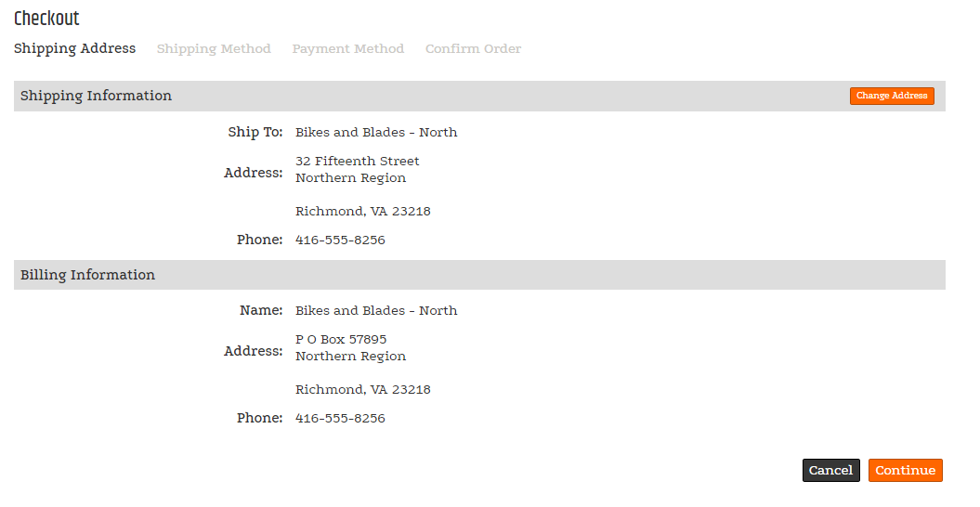Click Richmond, VA 23218 under Shipping Information
This screenshot has height=507, width=980.
point(363,212)
